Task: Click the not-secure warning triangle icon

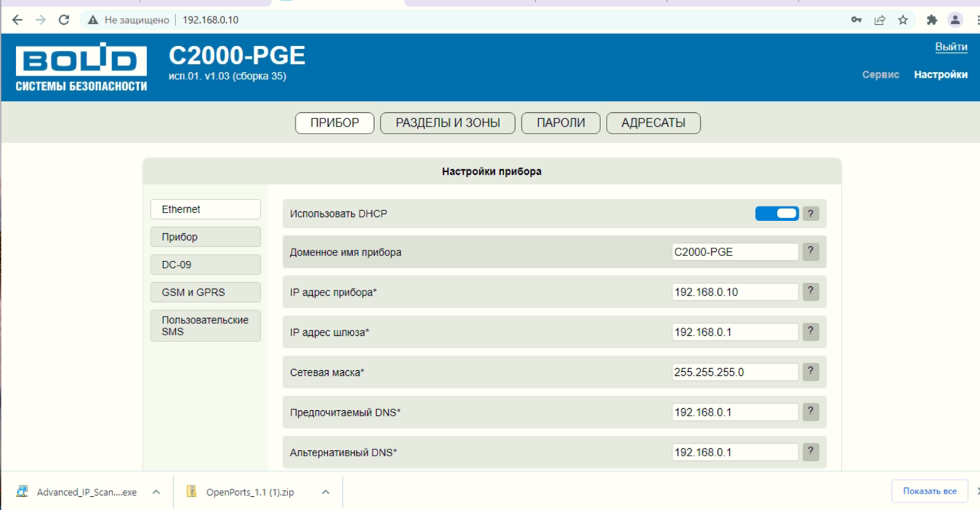Action: [x=93, y=20]
